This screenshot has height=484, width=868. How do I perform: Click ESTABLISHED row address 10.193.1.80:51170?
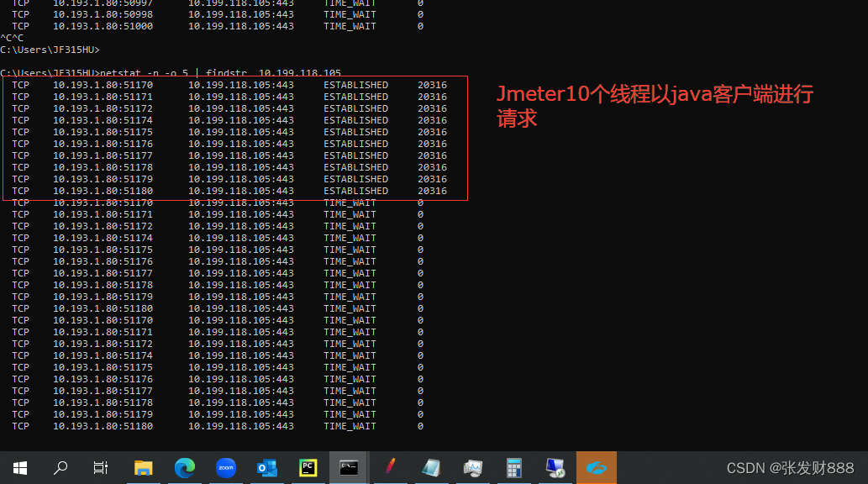[x=103, y=85]
